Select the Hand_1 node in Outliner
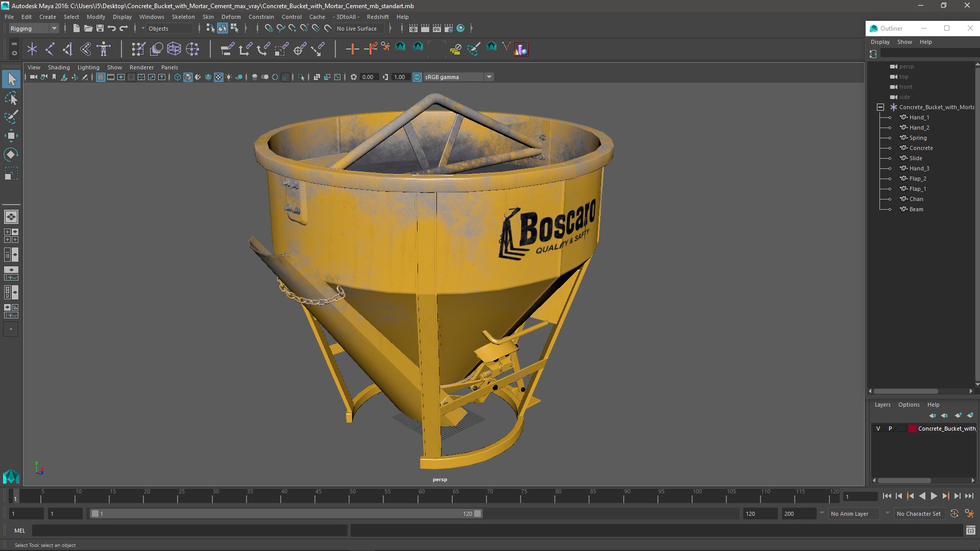Viewport: 980px width, 551px height. 919,117
